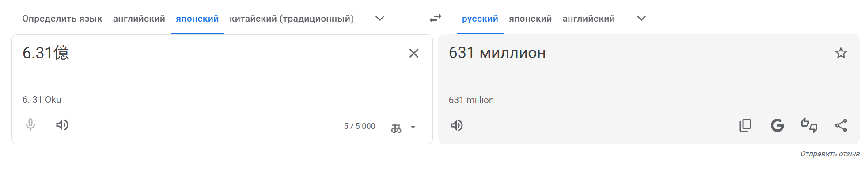868x171 pixels.
Task: Share the translation
Action: click(x=841, y=125)
